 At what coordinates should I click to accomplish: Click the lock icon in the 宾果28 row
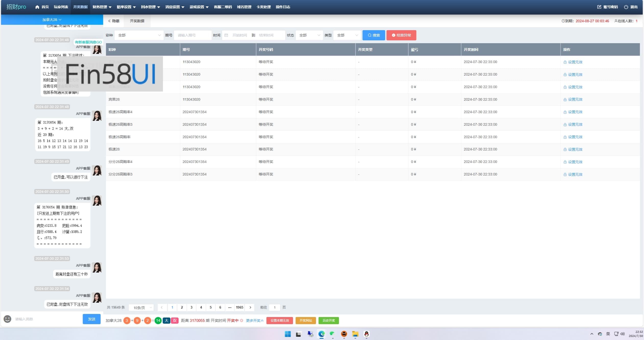565,100
